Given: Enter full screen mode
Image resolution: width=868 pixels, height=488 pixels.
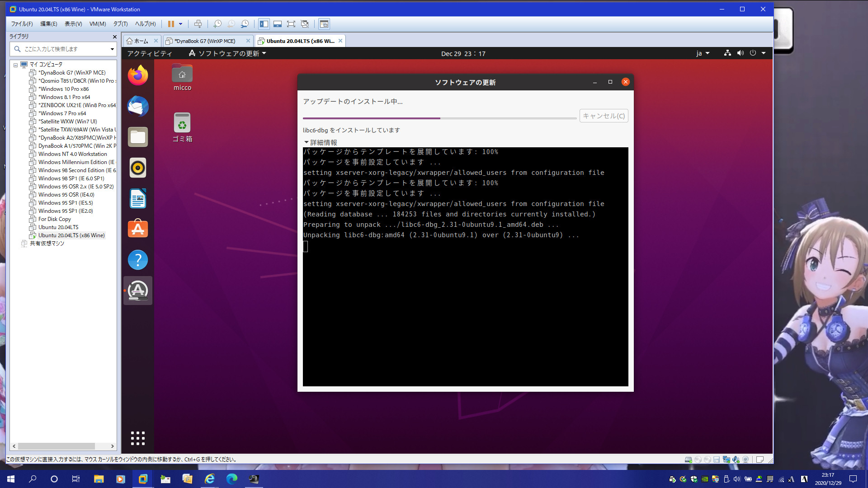Looking at the screenshot, I should pos(291,24).
